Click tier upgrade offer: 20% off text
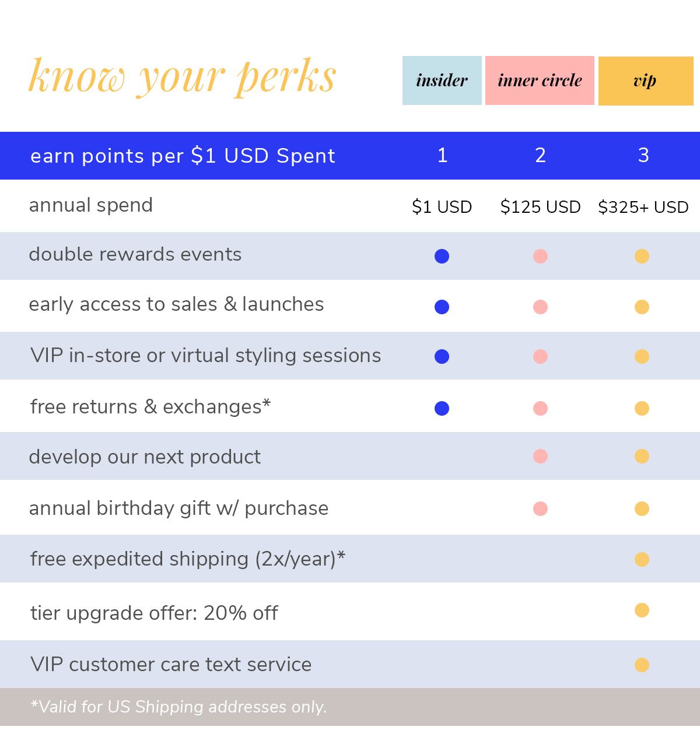Screen dimensions: 700x730 coord(154,613)
